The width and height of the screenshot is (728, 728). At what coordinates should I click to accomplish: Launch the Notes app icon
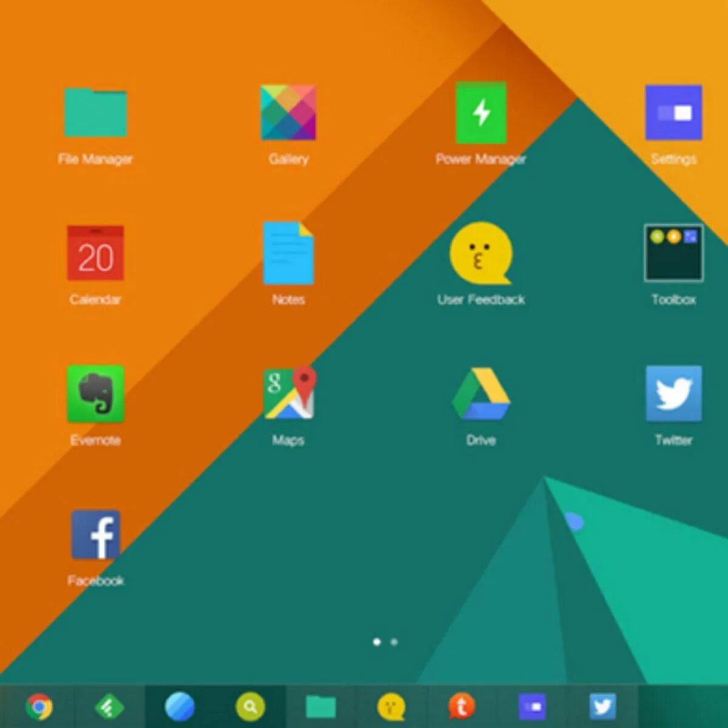pyautogui.click(x=288, y=253)
